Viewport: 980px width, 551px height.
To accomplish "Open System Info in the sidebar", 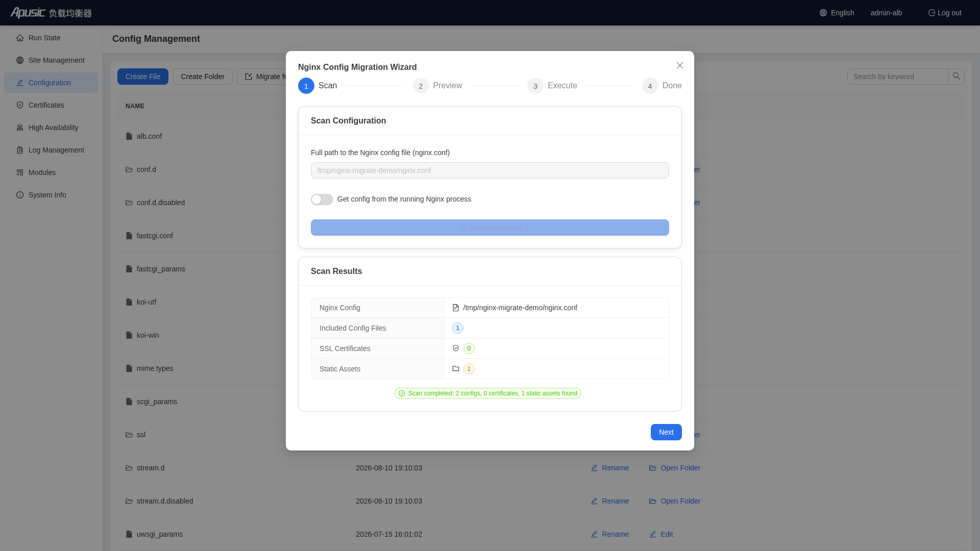I will 51,195.
